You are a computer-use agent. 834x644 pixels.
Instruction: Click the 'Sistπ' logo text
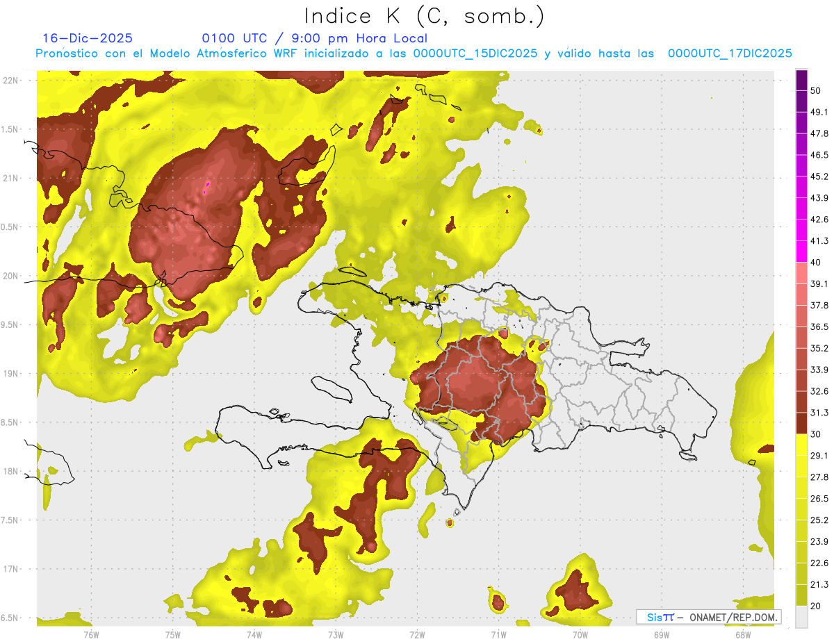(660, 617)
